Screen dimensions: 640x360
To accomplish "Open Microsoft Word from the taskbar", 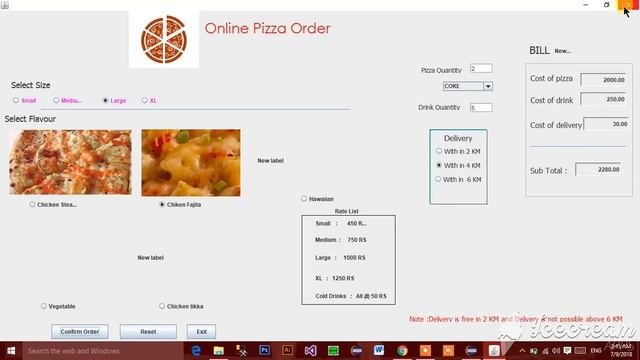I will pos(379,351).
